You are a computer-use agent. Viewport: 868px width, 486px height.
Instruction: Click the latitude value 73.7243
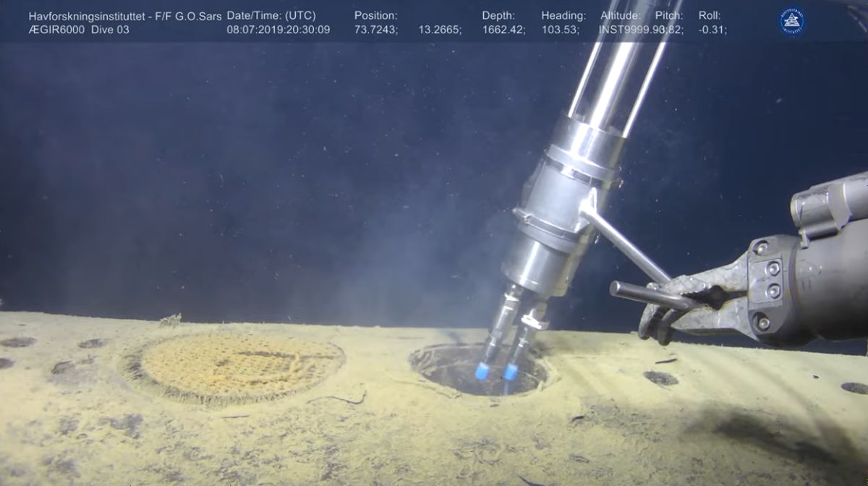375,30
